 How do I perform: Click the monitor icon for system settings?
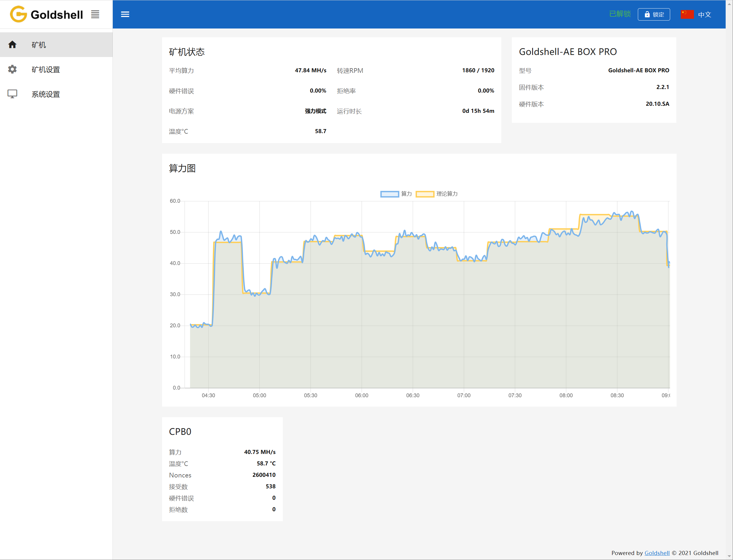[12, 94]
